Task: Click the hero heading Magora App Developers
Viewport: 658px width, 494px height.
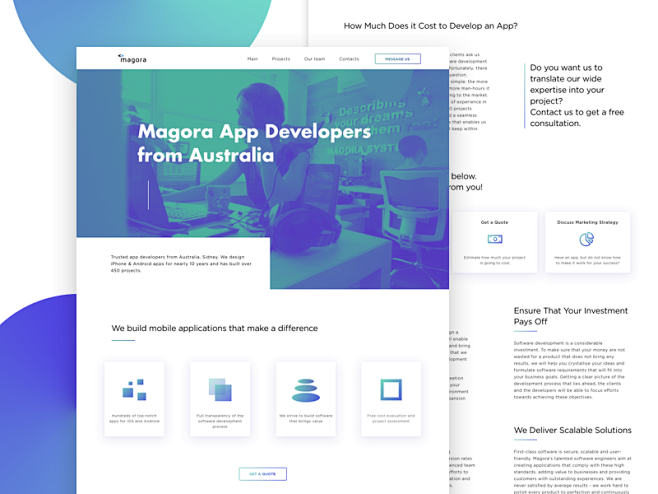Action: [254, 143]
